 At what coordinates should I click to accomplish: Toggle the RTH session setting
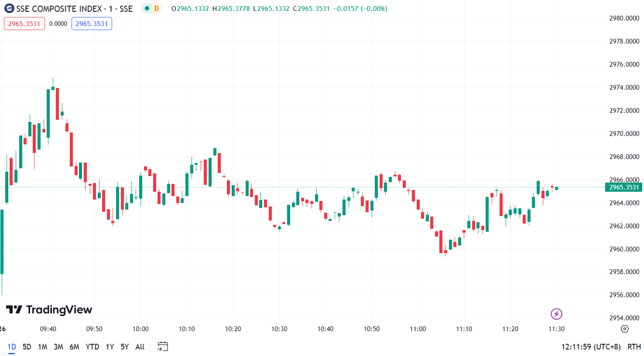click(634, 347)
